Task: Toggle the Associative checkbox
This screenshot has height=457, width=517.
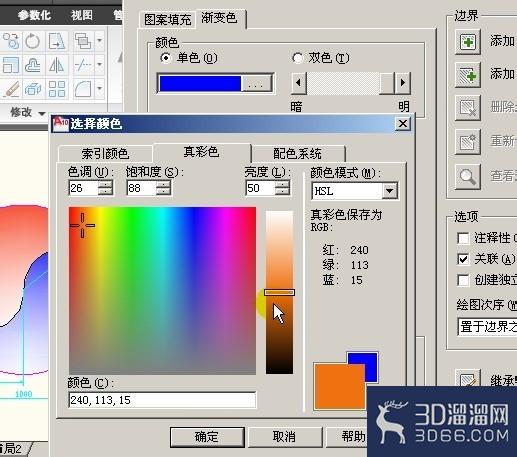Action: click(463, 259)
